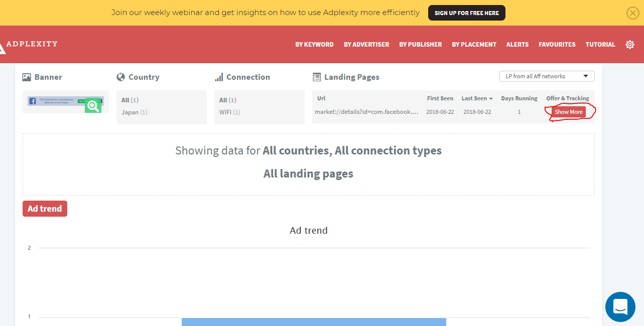
Task: Open the settings gear icon
Action: pyautogui.click(x=629, y=45)
